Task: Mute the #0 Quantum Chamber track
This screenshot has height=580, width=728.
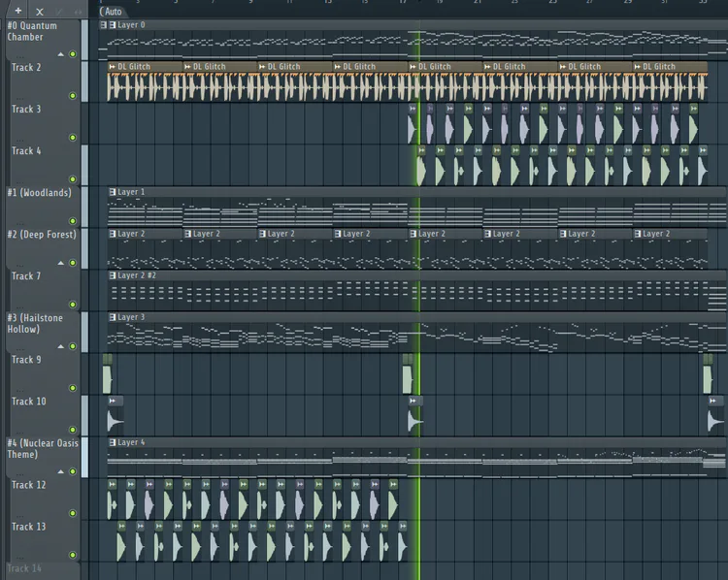Action: pos(73,53)
